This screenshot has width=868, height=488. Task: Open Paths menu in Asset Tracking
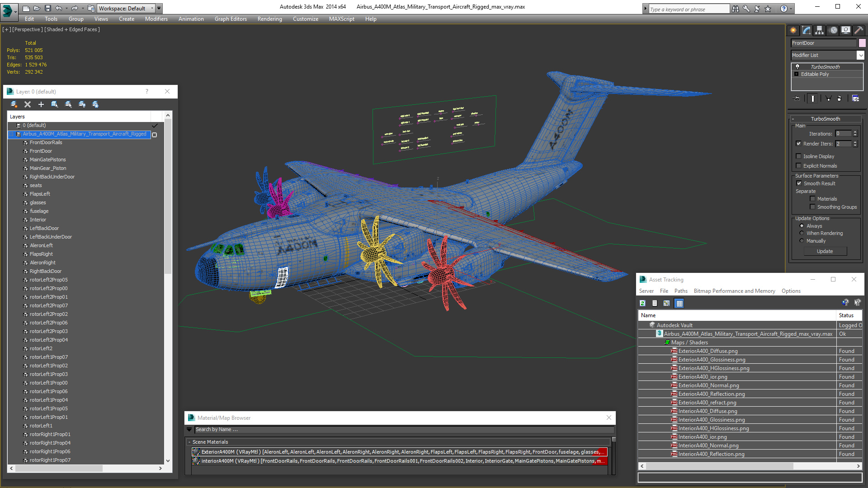click(x=681, y=291)
